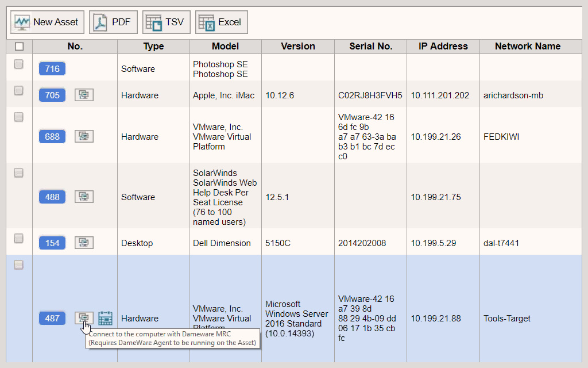Sort by the IP Address column header
The height and width of the screenshot is (368, 588).
(x=443, y=46)
